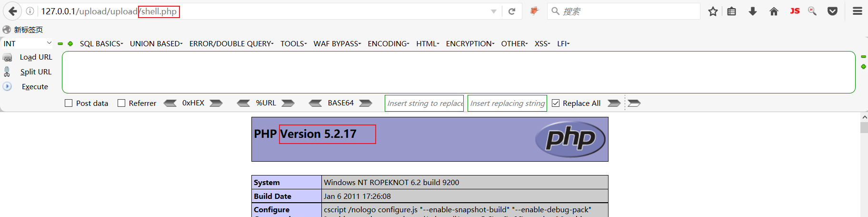This screenshot has height=217, width=868.
Task: Focus the Insert replacing string field
Action: (507, 103)
